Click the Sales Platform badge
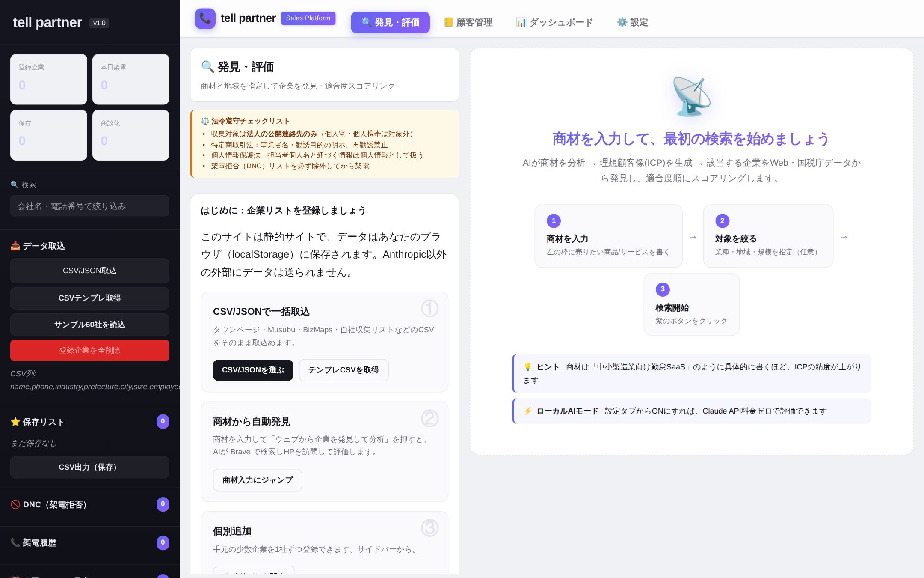Viewport: 924px width, 578px height. 308,18
